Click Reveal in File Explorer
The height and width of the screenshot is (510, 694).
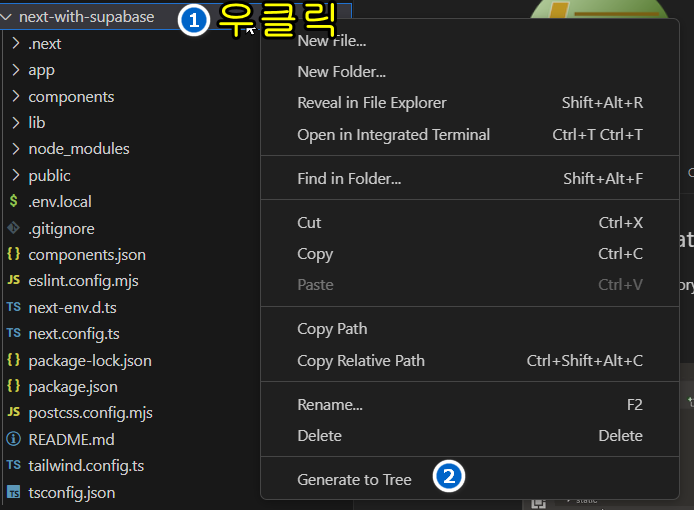point(371,102)
